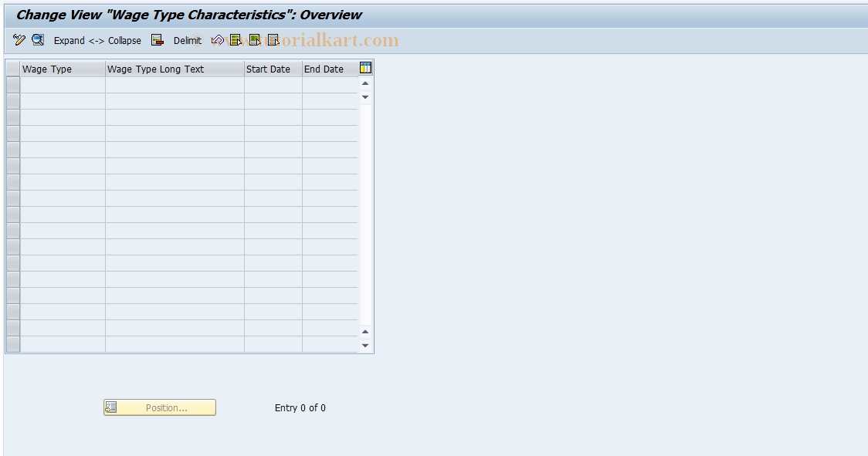Click the Select Block icon in the toolbar
868x456 pixels.
[x=255, y=40]
